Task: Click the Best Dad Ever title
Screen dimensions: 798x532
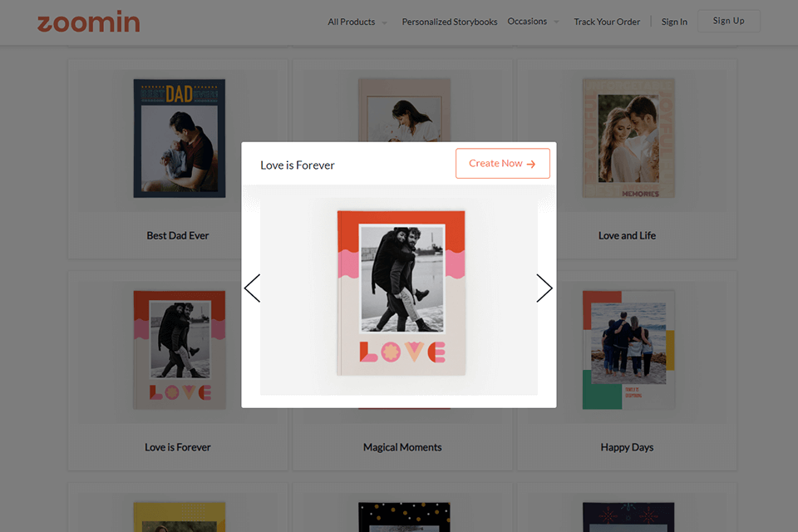Action: click(x=178, y=236)
